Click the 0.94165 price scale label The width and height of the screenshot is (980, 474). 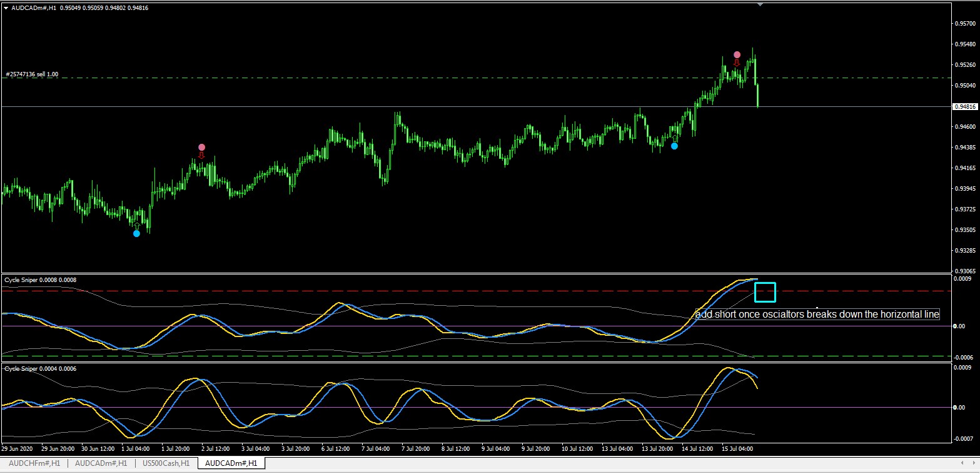click(964, 168)
